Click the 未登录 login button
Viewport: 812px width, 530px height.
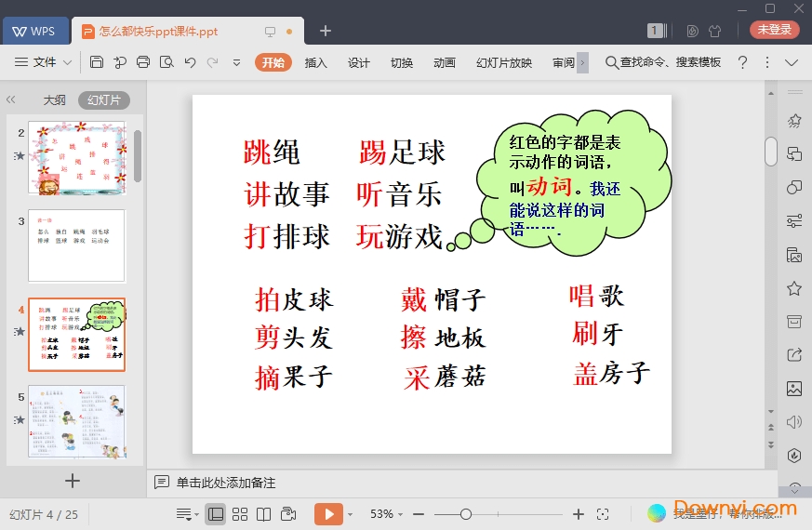click(x=774, y=30)
